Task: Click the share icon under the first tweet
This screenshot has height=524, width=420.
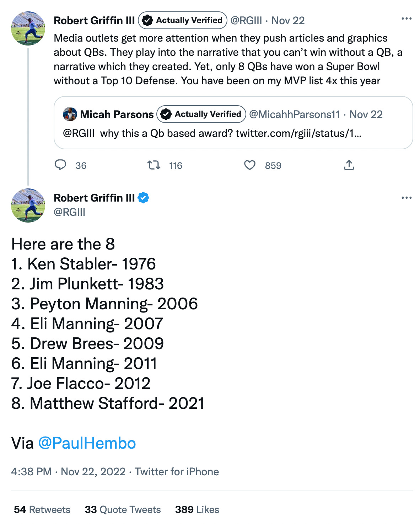Action: (x=349, y=165)
